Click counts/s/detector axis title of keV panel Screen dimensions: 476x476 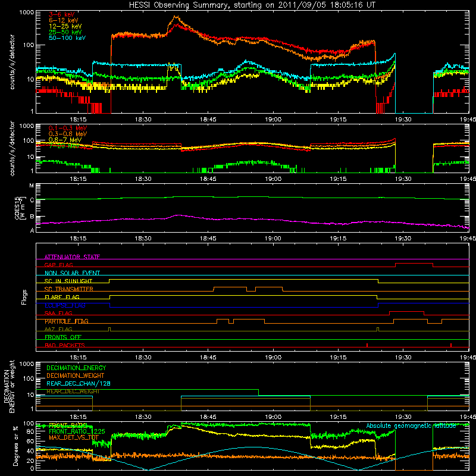pyautogui.click(x=12, y=62)
